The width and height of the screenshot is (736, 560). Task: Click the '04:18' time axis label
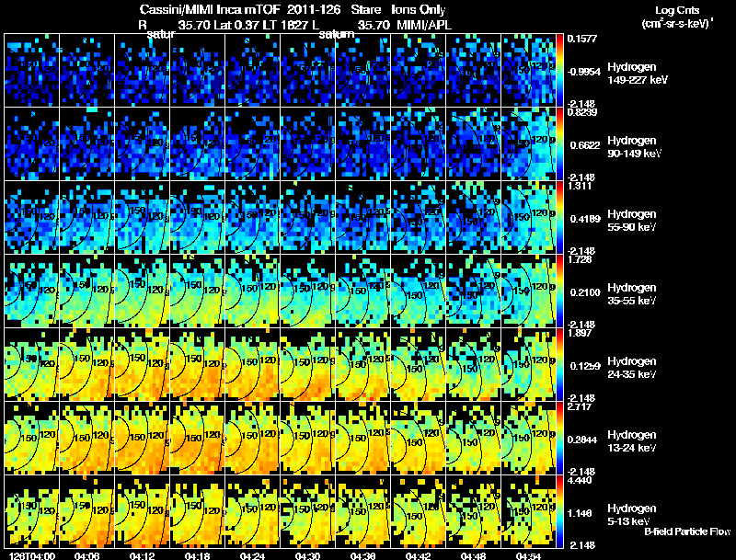[x=198, y=555]
